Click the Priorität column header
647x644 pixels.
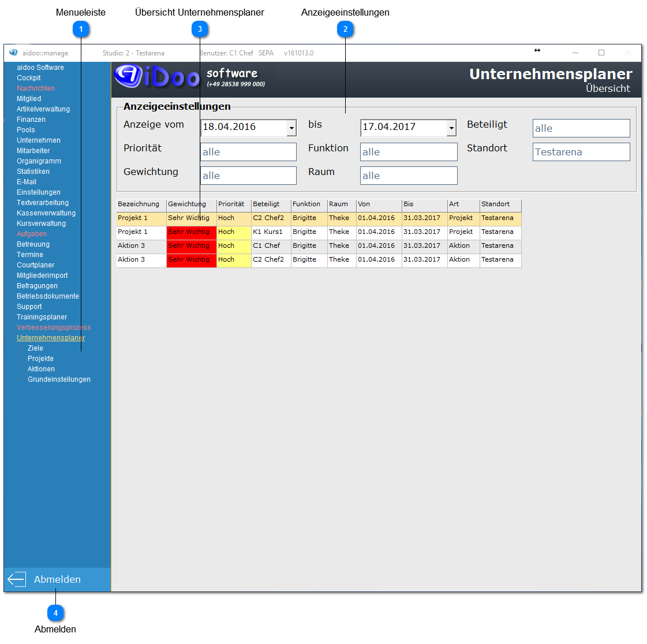tap(234, 204)
